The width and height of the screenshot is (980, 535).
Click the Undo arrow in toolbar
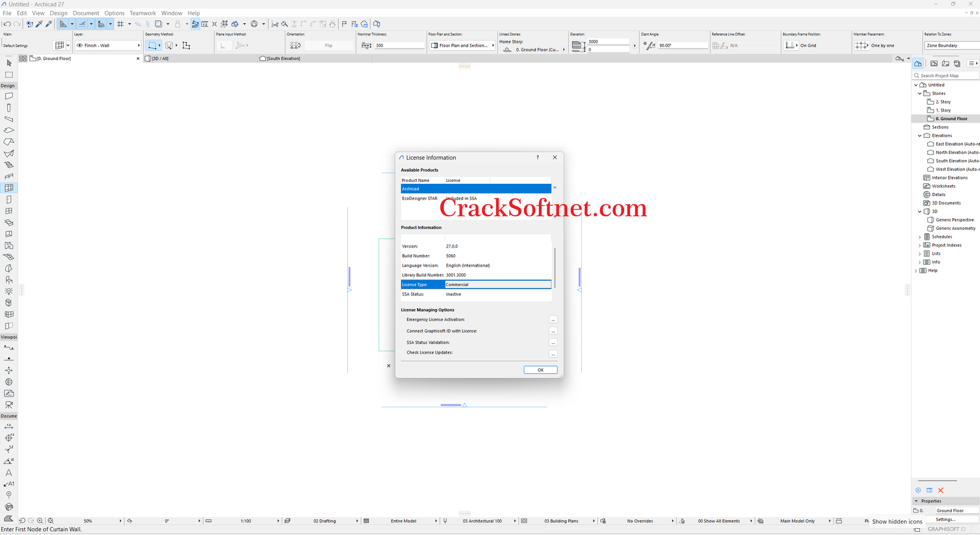(7, 24)
